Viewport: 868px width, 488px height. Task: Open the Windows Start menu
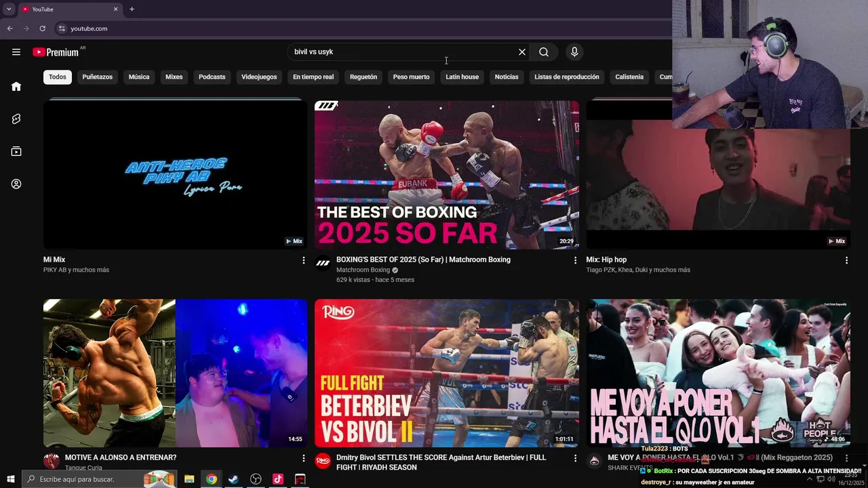pyautogui.click(x=10, y=479)
